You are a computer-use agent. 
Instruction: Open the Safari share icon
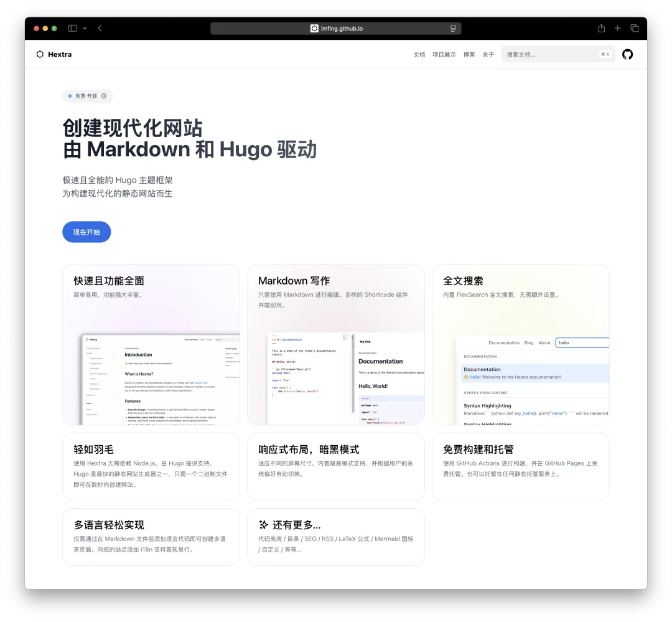pos(601,28)
